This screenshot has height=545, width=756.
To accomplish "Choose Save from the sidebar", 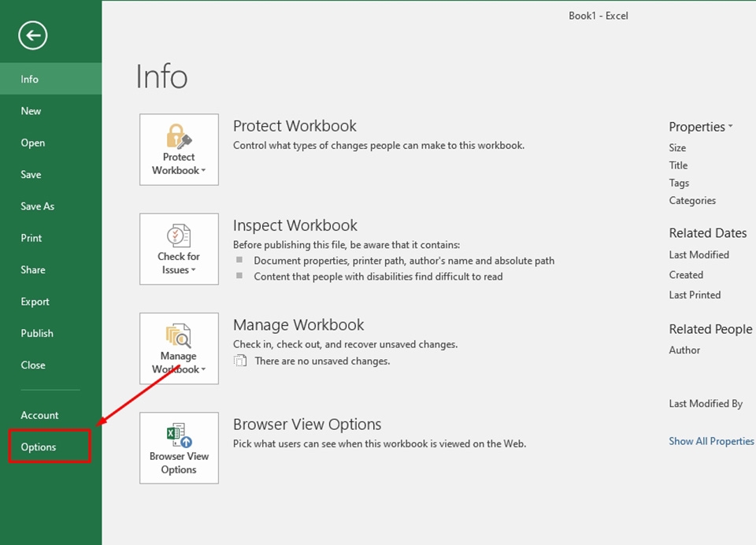I will click(50, 175).
